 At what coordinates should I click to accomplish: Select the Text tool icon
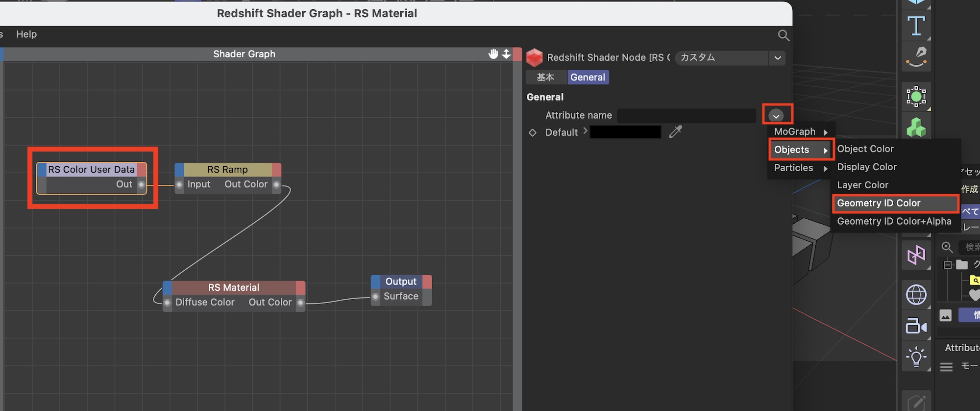[x=916, y=26]
